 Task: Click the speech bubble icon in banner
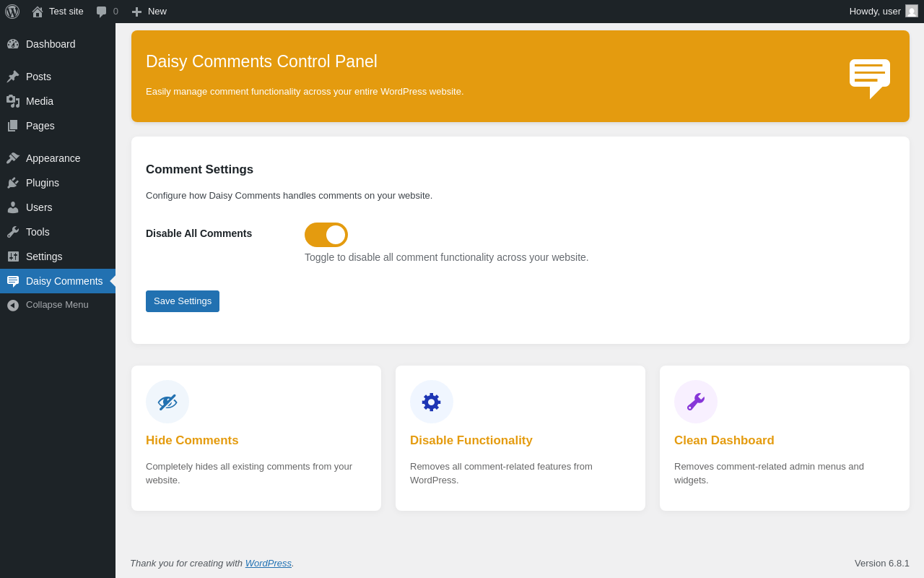click(870, 77)
